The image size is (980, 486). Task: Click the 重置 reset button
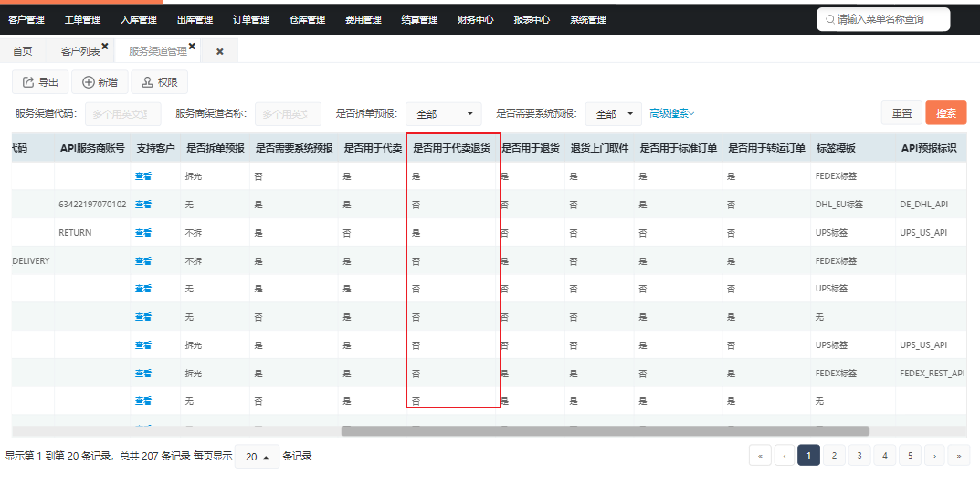pos(901,113)
